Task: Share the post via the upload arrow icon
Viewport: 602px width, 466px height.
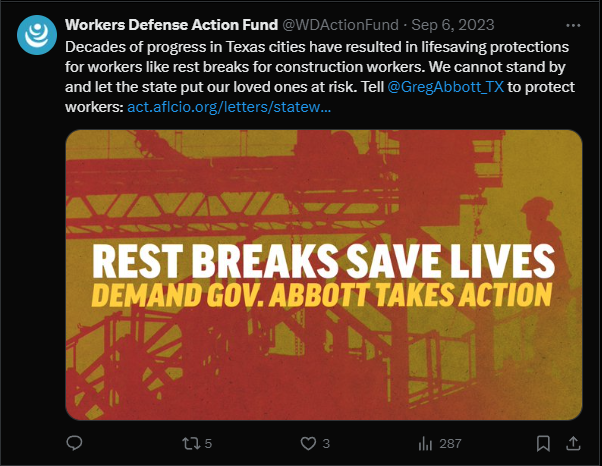Action: click(573, 443)
